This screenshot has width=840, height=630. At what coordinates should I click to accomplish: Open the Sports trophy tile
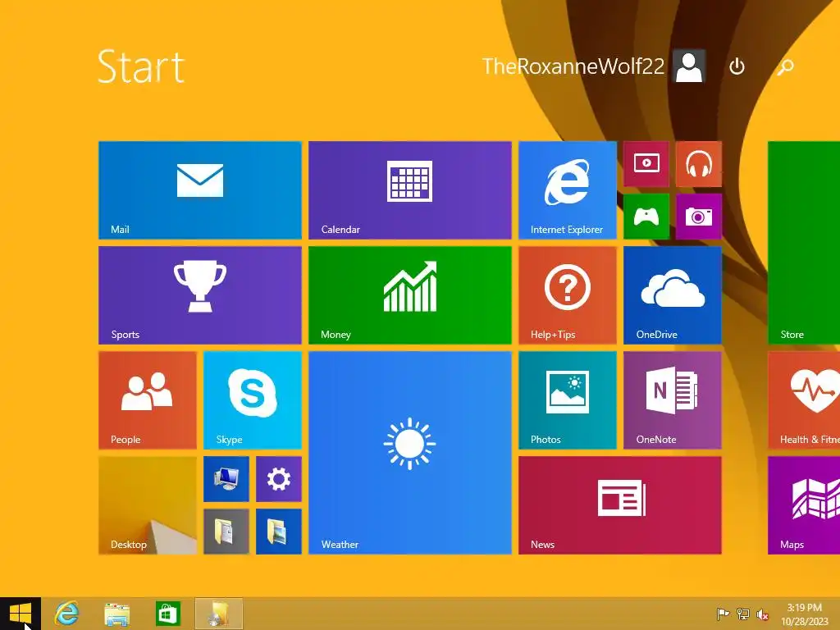click(200, 295)
